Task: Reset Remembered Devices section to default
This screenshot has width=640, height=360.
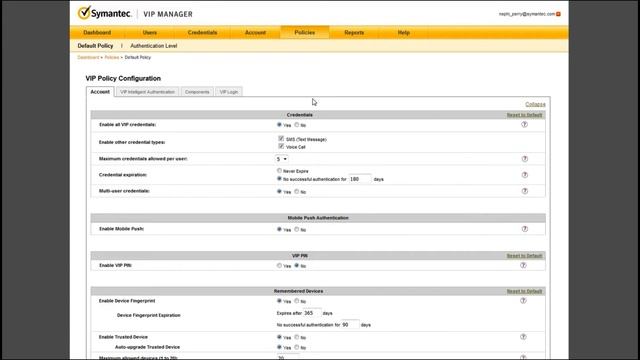Action: pos(524,291)
